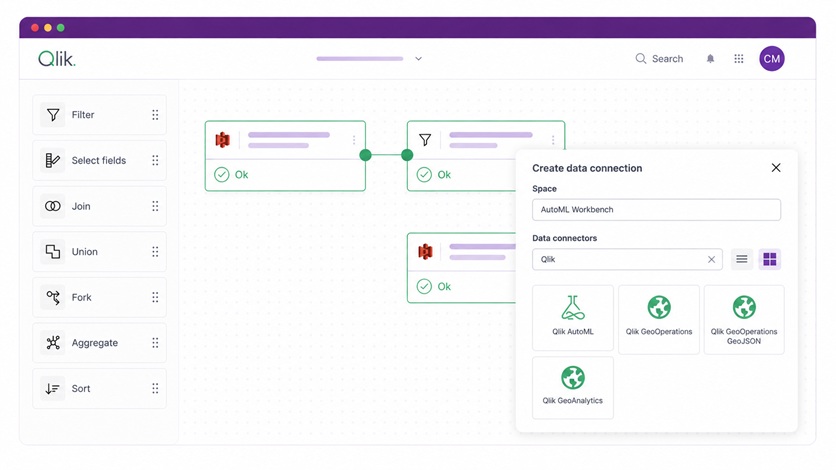
Task: Switch connectors to grid view
Action: tap(770, 260)
